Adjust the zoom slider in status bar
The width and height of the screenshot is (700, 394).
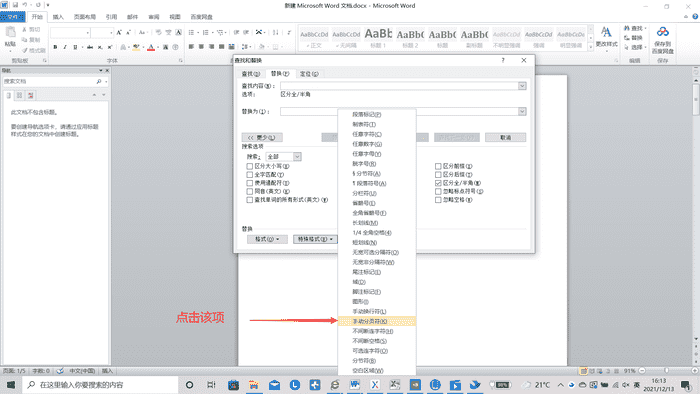667,371
